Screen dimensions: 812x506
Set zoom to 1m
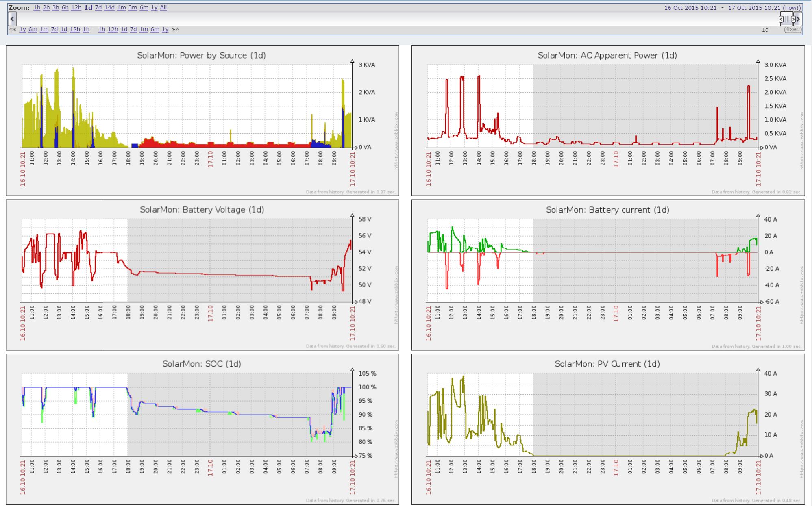tap(121, 7)
